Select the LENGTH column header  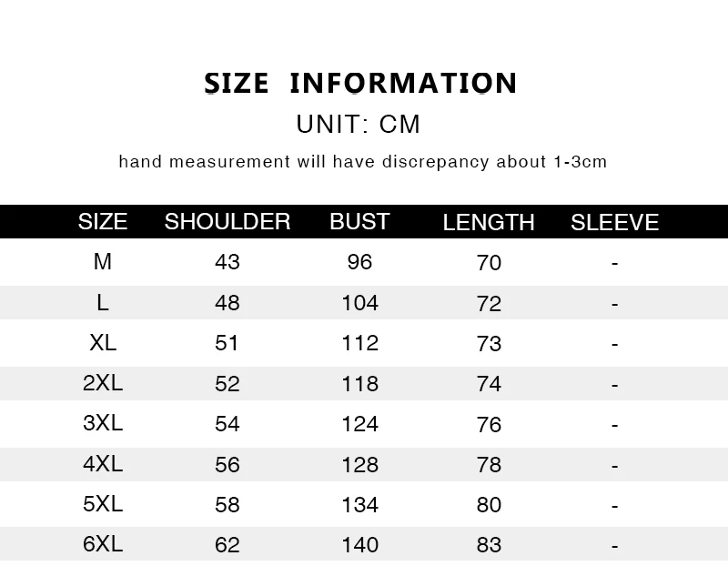(x=489, y=223)
